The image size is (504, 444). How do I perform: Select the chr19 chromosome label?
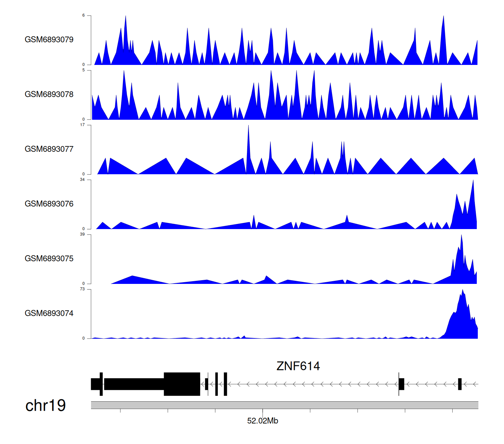[x=45, y=405]
